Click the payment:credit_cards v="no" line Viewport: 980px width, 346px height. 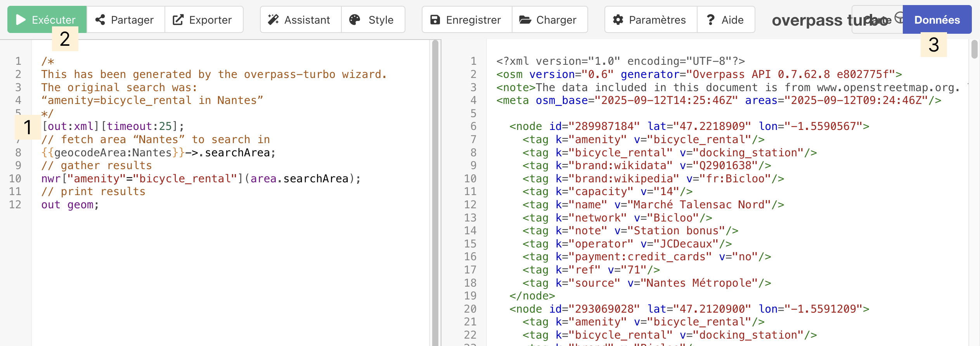(x=647, y=256)
